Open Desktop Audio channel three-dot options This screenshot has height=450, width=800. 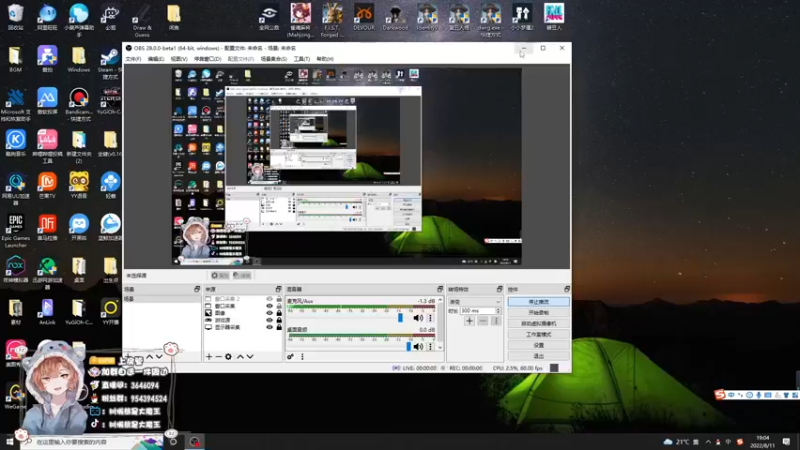click(430, 346)
